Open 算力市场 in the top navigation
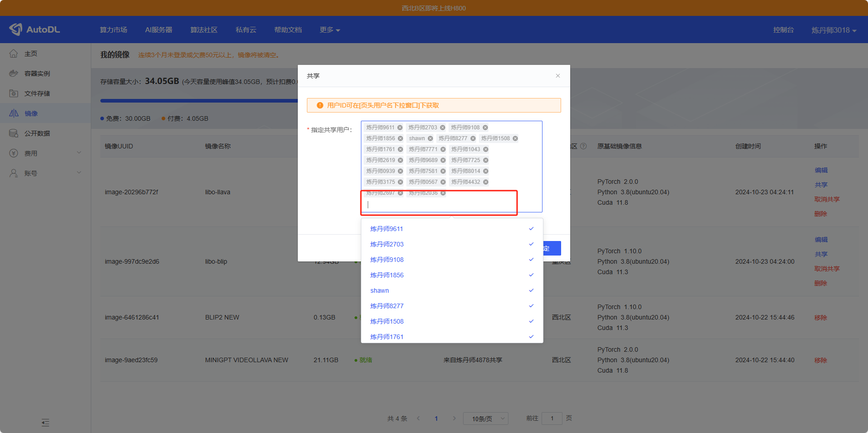This screenshot has height=433, width=868. tap(113, 30)
